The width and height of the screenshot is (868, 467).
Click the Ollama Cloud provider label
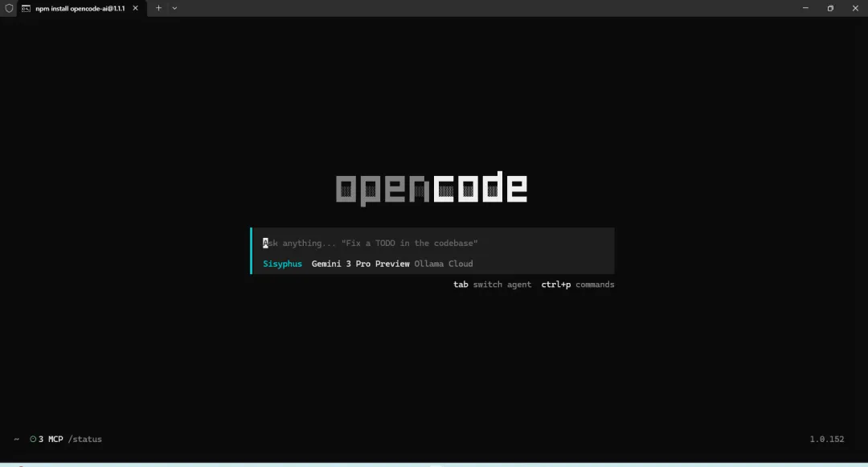[444, 264]
